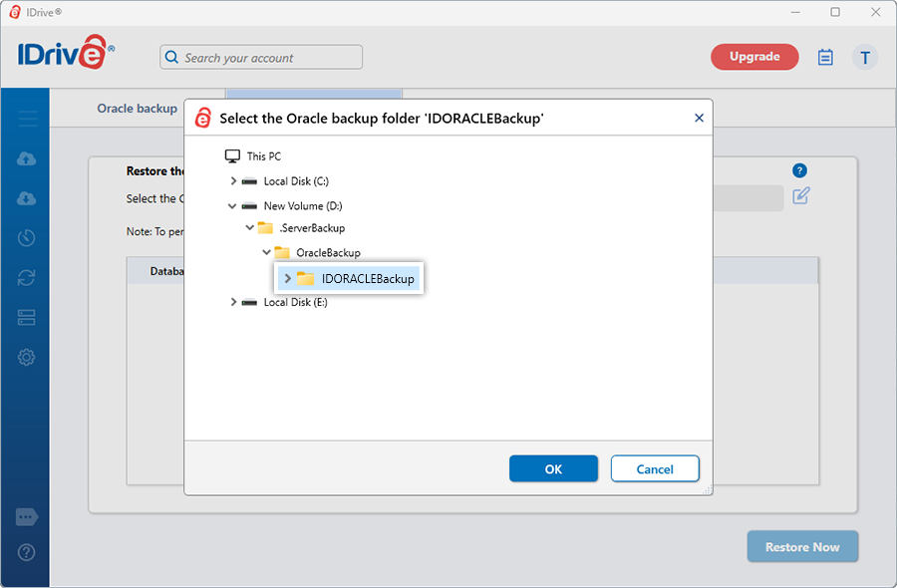Open the sidebar hamburger menu
The width and height of the screenshot is (897, 588).
28,119
